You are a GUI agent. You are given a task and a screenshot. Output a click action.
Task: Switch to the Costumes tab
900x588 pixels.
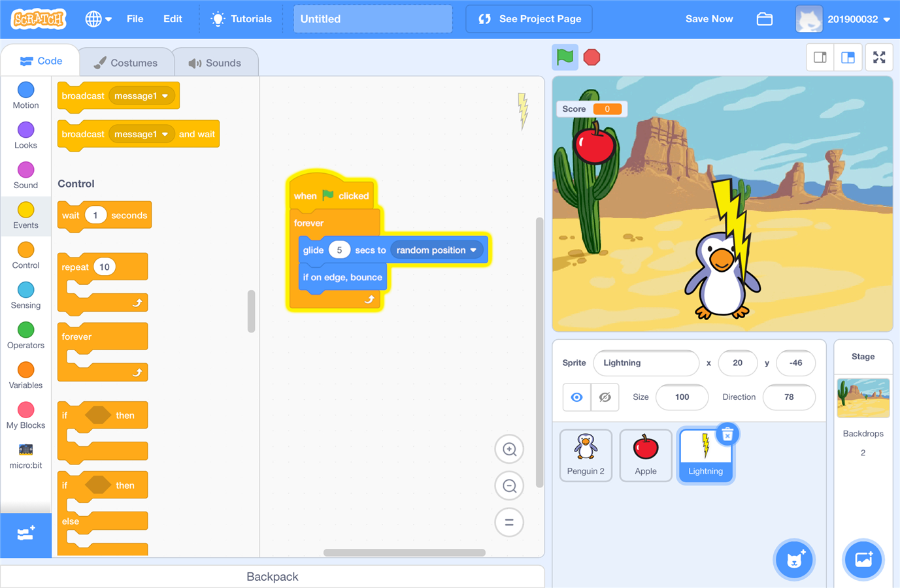(x=126, y=63)
